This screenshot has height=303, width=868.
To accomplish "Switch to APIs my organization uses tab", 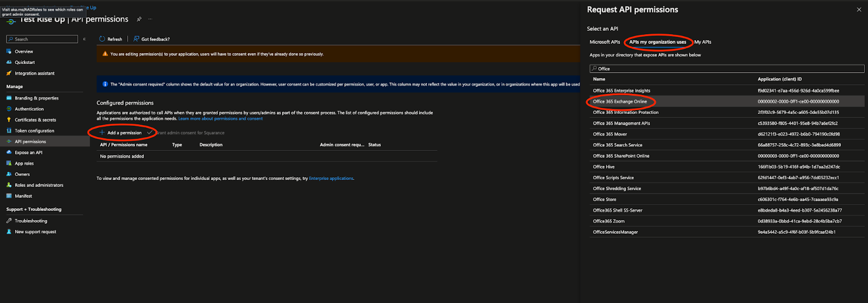I will point(658,42).
